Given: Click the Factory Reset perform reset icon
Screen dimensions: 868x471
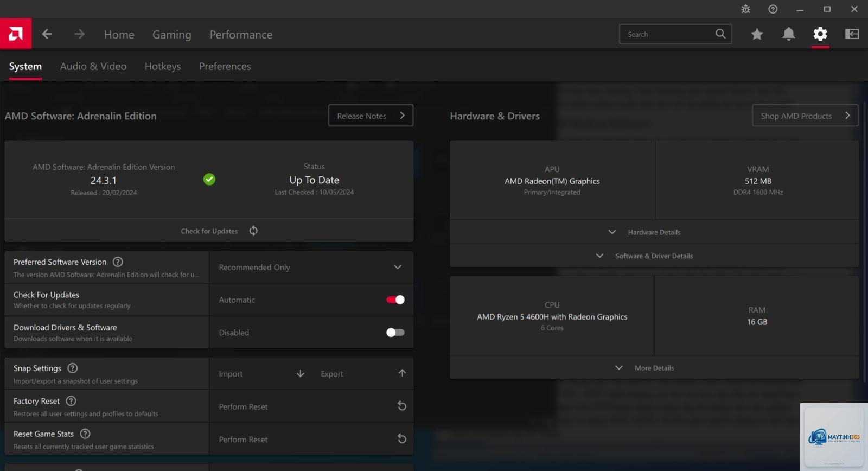Looking at the screenshot, I should (402, 406).
